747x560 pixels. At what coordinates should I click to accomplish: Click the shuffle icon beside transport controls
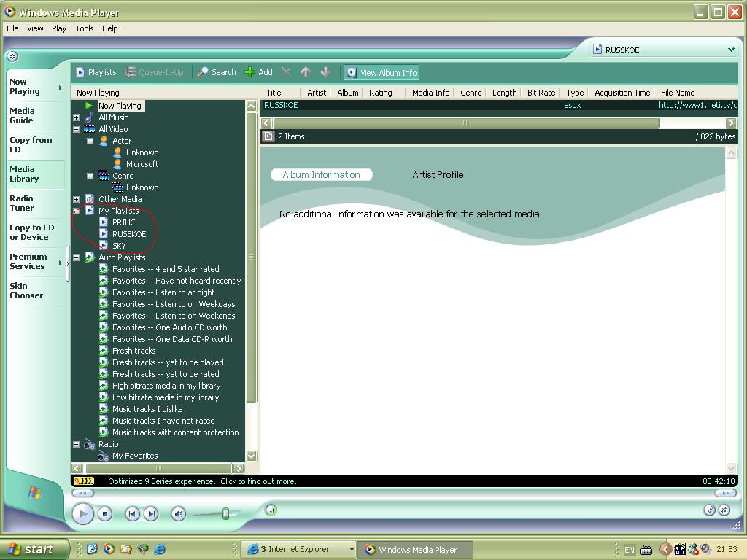pos(271,510)
